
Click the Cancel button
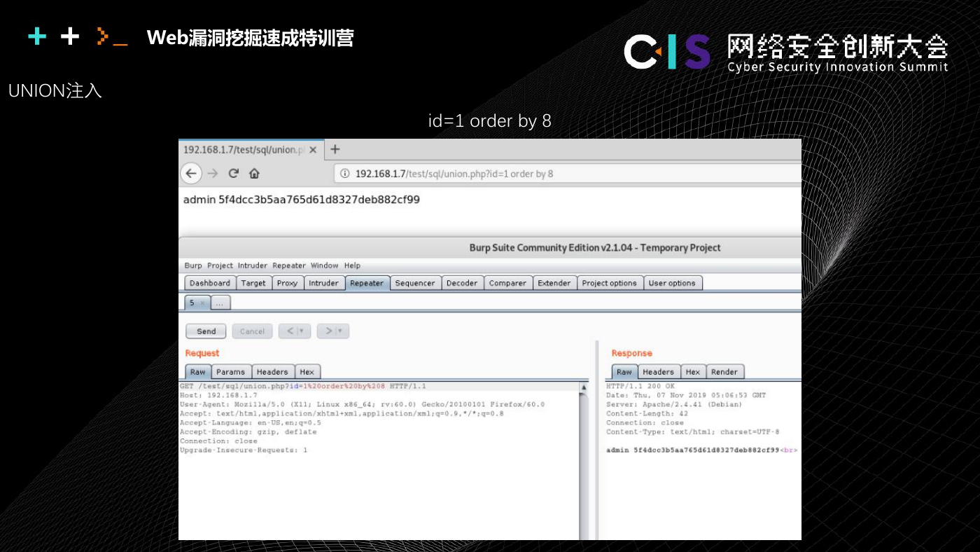click(252, 331)
